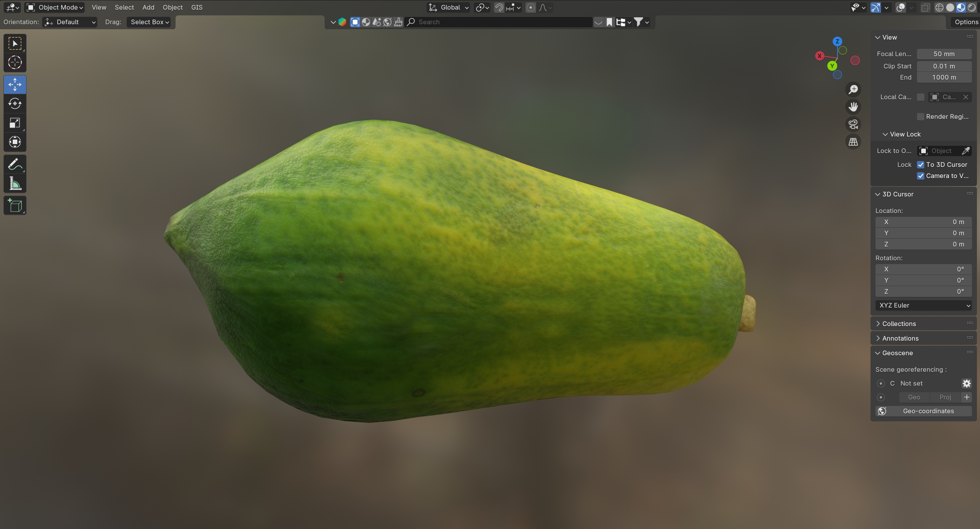Open XYZ Euler rotation mode dropdown

coord(923,305)
